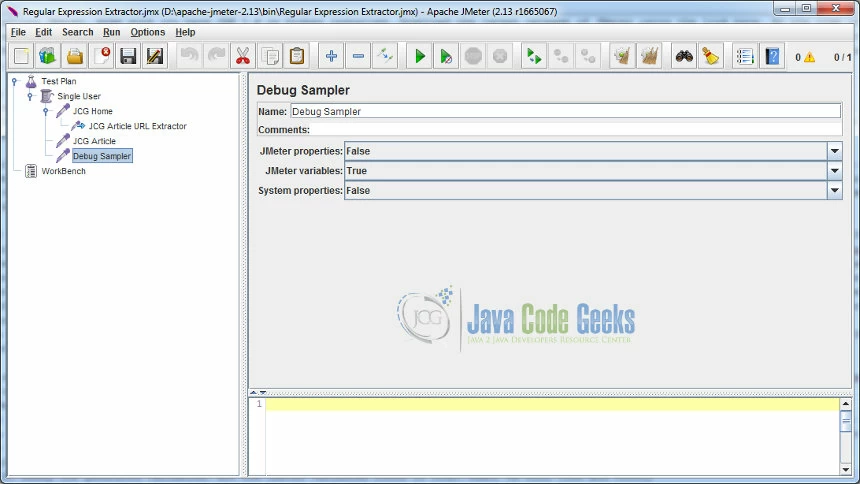
Task: Open the Options menu
Action: pos(148,32)
